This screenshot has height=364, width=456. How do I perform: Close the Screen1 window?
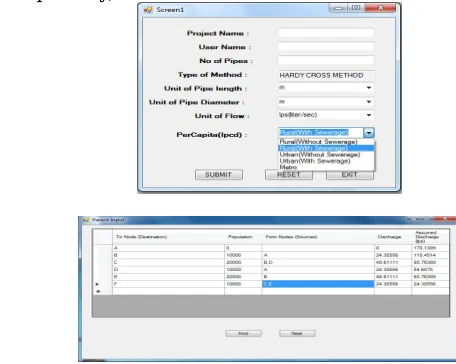click(x=380, y=8)
